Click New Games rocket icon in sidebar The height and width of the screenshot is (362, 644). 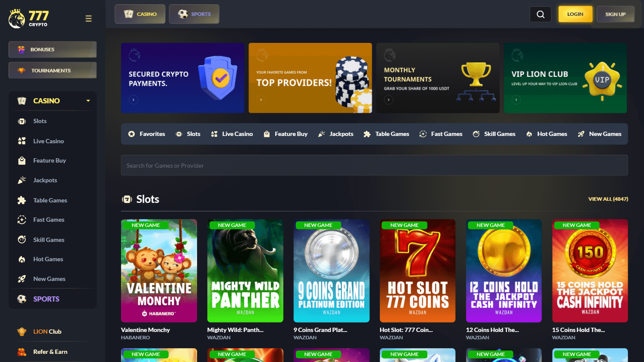22,279
